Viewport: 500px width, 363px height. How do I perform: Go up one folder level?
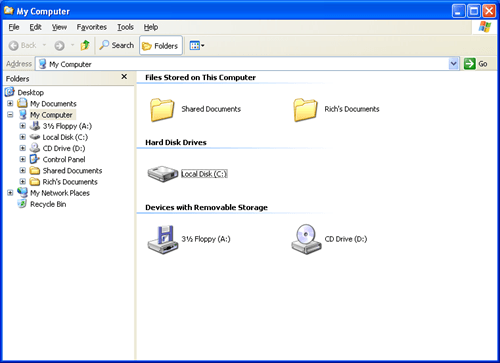[85, 45]
